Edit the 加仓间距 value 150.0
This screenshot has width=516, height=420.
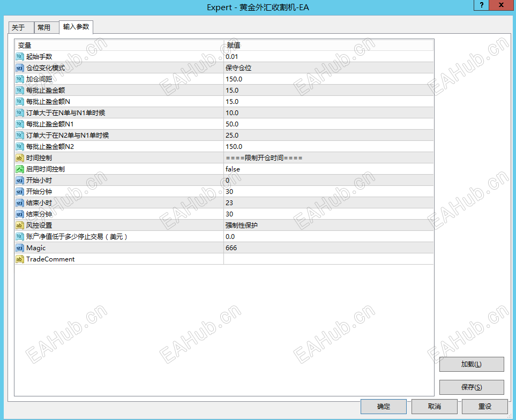328,79
